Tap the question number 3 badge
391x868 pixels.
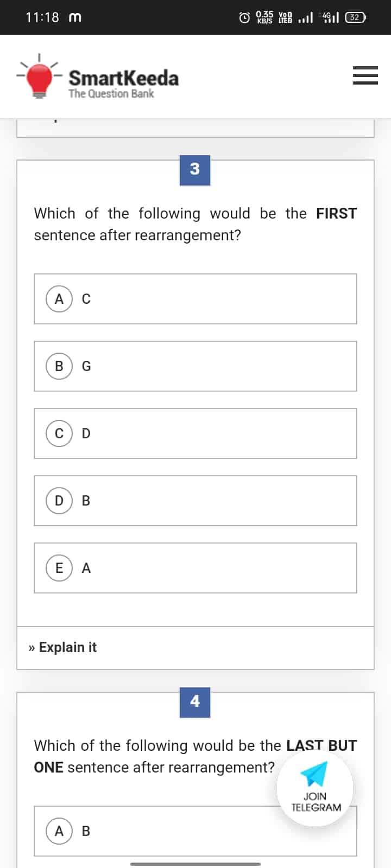(195, 170)
